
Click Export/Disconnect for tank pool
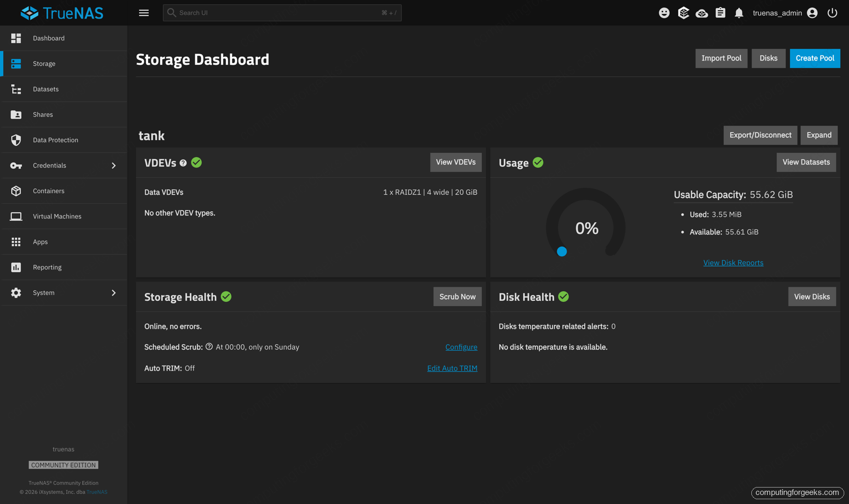pos(760,135)
